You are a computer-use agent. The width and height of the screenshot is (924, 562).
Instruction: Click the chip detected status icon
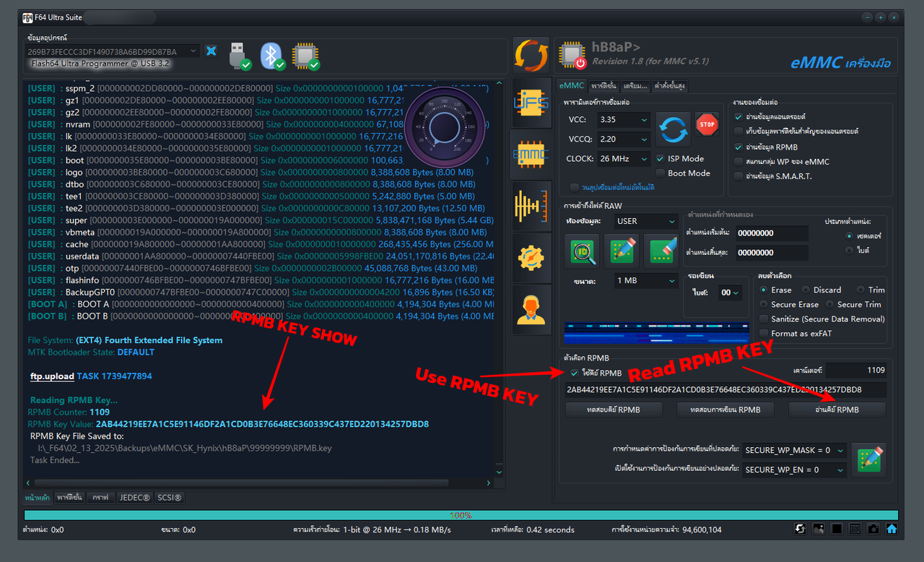tap(306, 56)
